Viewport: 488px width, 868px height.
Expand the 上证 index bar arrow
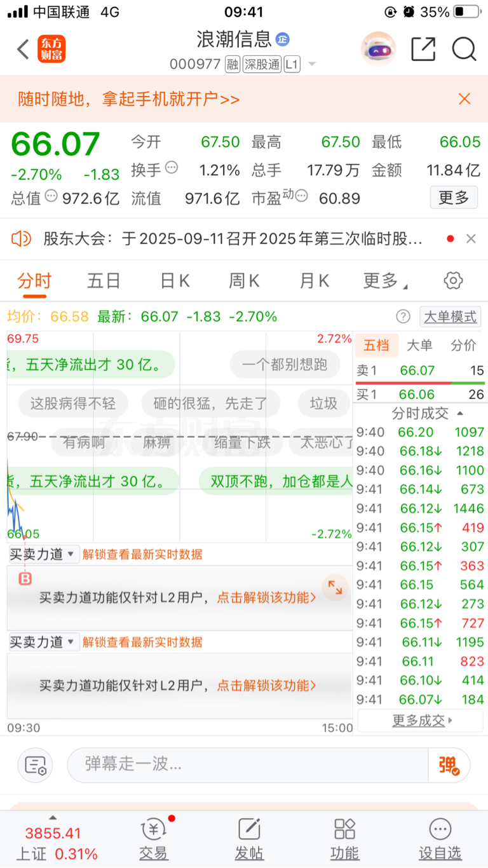click(x=53, y=818)
